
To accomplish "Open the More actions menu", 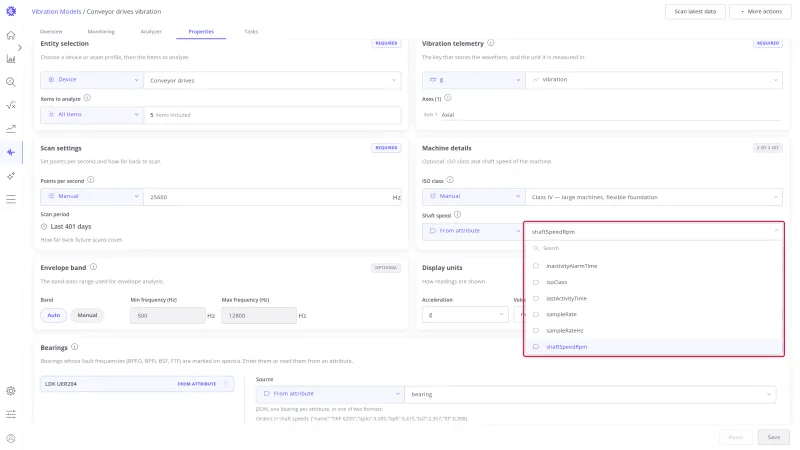I will [760, 11].
